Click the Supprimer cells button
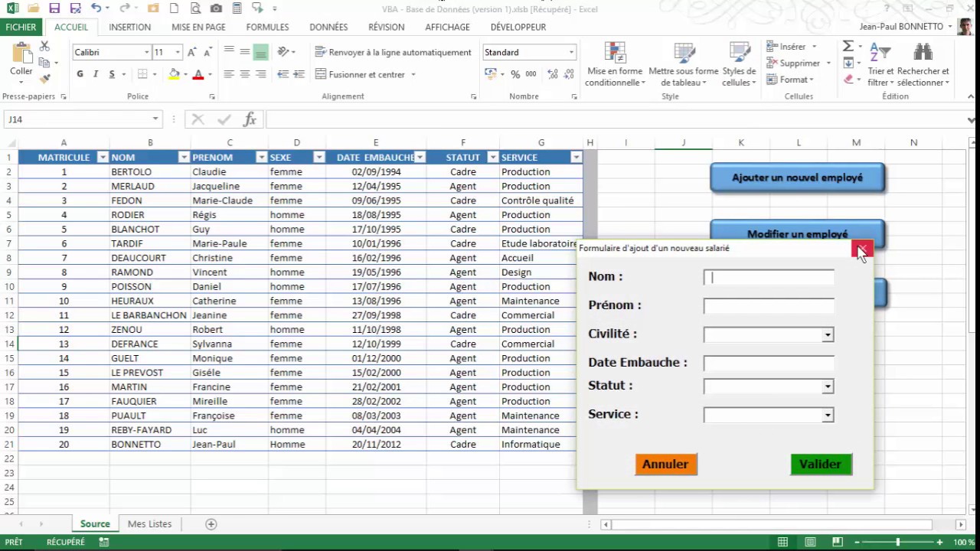Viewport: 980px width, 551px height. point(793,64)
